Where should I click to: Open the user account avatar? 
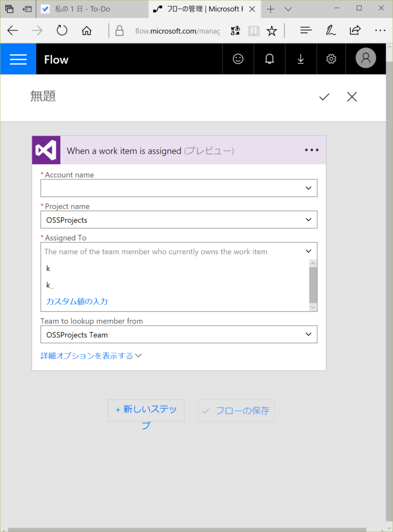point(365,58)
